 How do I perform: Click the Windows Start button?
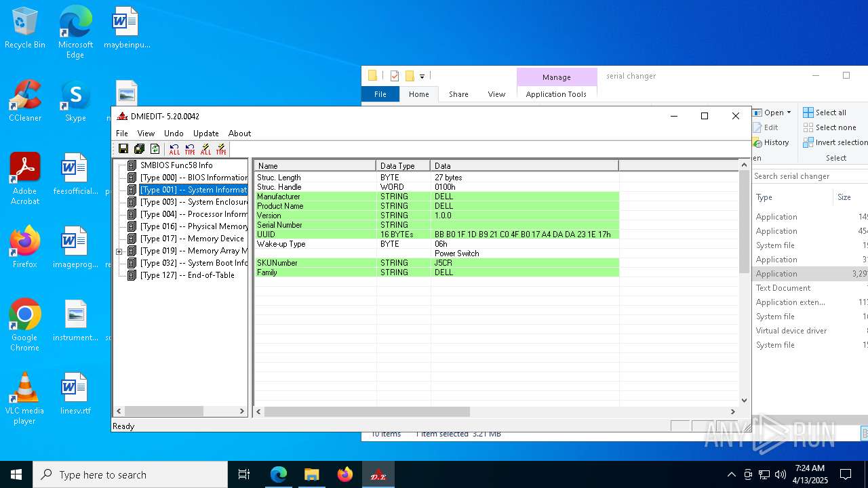click(16, 474)
